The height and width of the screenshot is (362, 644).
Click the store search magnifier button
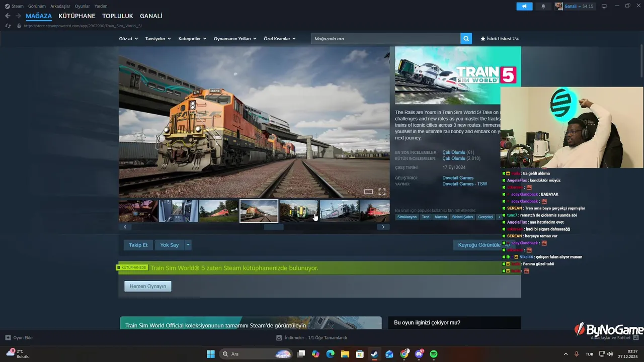click(466, 39)
